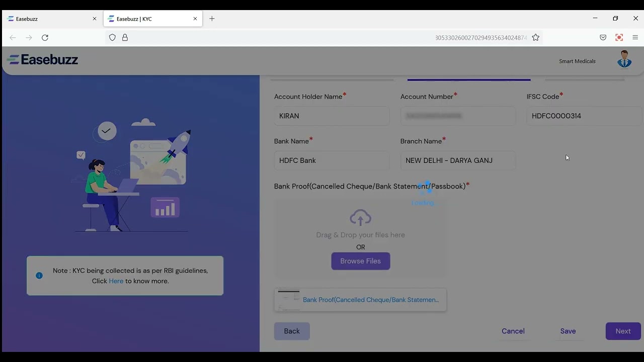This screenshot has height=362, width=644.
Task: Click the site security padlock icon
Action: [x=125, y=38]
